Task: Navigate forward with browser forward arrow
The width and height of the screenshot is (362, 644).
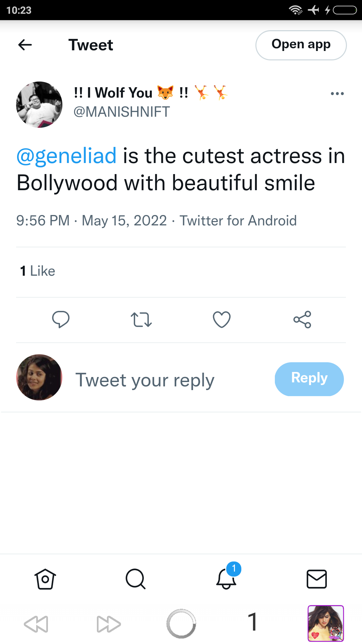Action: [x=109, y=624]
